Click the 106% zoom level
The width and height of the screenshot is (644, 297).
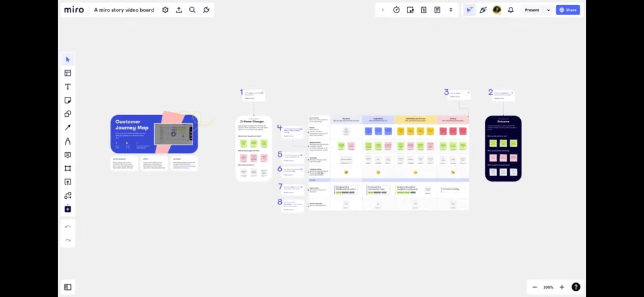pos(548,287)
